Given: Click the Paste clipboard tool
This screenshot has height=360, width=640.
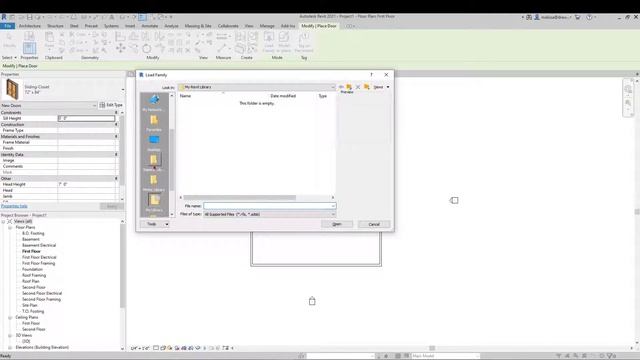Looking at the screenshot, I should pos(49,41).
